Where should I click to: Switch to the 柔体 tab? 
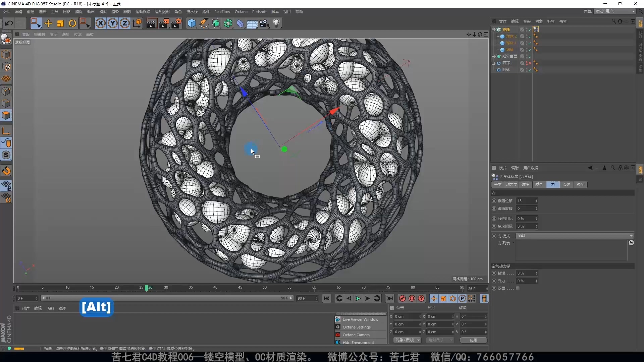tap(567, 185)
